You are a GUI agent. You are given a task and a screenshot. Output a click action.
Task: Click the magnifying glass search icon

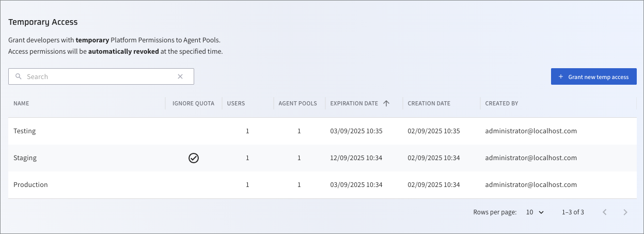(x=19, y=76)
